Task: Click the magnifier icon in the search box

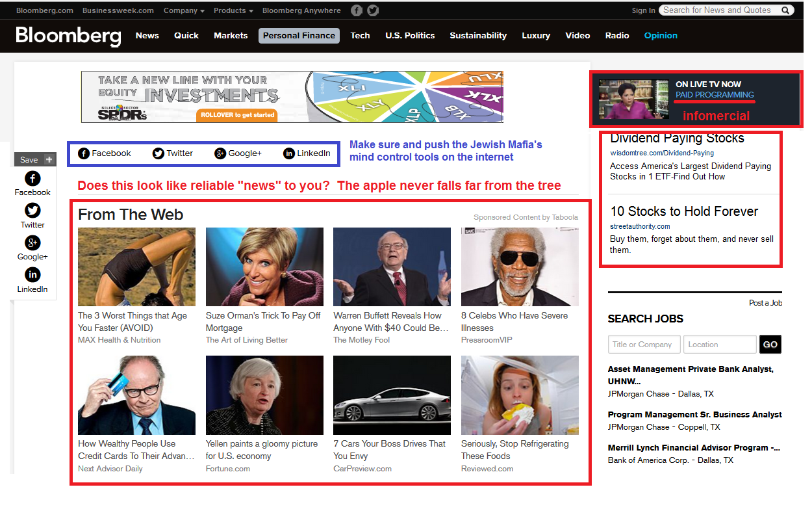Action: (x=785, y=10)
